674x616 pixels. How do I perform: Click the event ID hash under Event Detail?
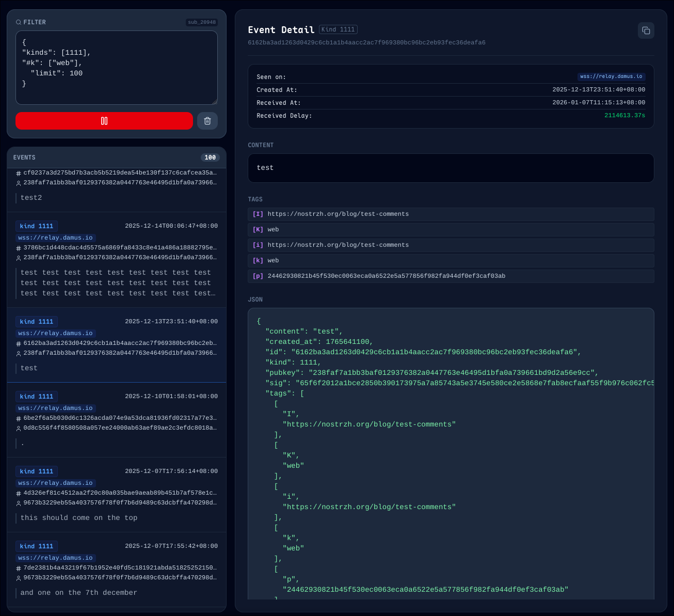coord(366,42)
